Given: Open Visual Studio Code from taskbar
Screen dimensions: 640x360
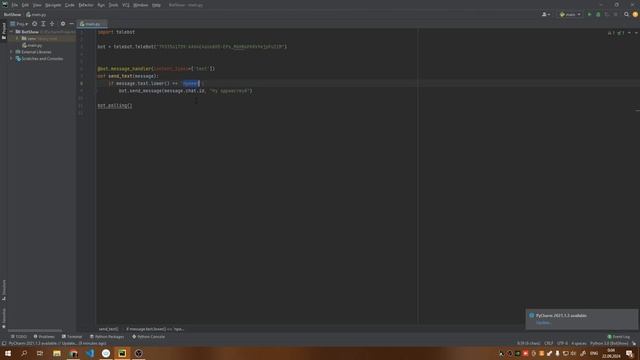Looking at the screenshot, I should pyautogui.click(x=90, y=353).
